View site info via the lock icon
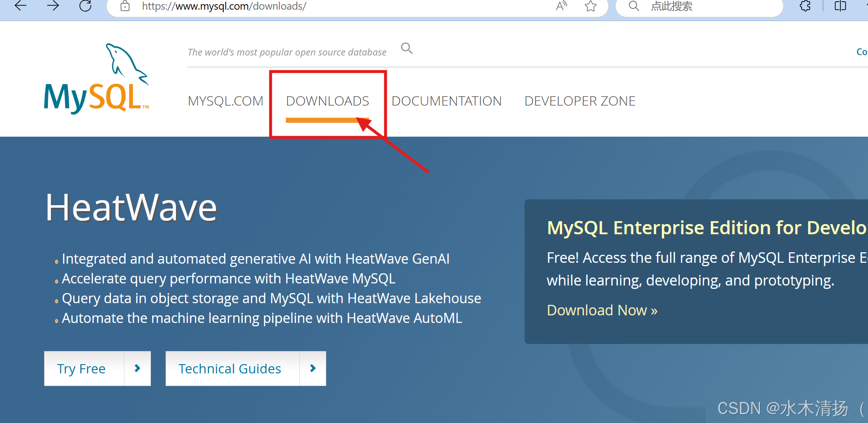The image size is (868, 423). [125, 6]
